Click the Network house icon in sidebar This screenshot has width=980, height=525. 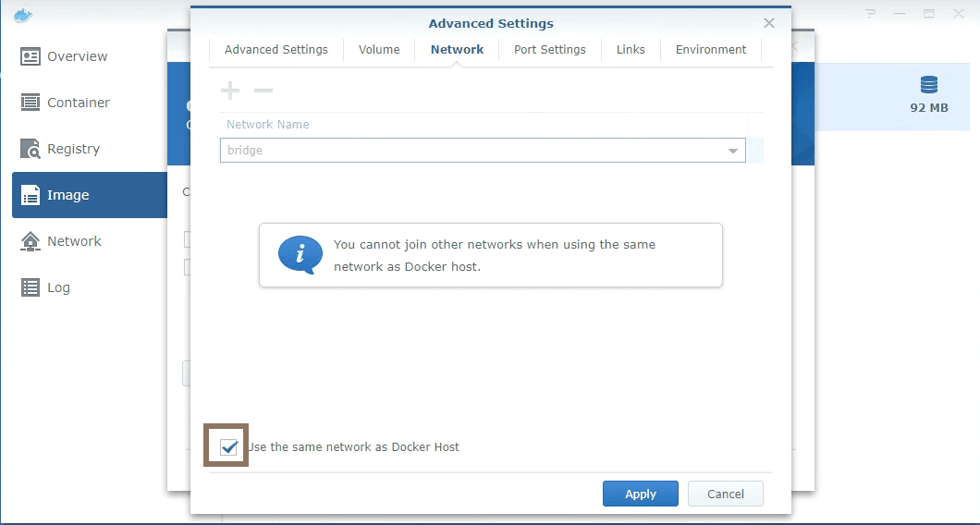coord(31,241)
